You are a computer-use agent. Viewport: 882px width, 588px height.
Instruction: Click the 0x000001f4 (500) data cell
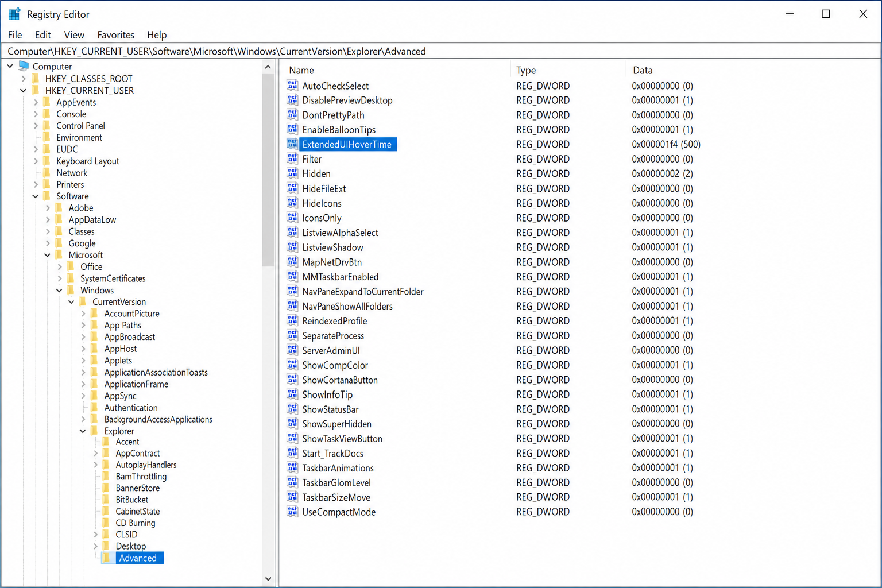point(666,144)
